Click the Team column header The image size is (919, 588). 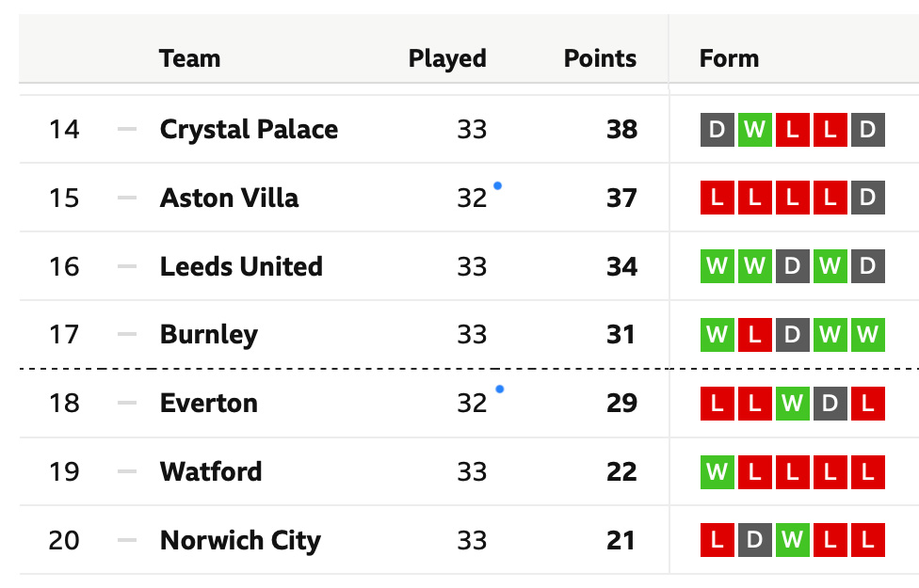click(x=189, y=58)
